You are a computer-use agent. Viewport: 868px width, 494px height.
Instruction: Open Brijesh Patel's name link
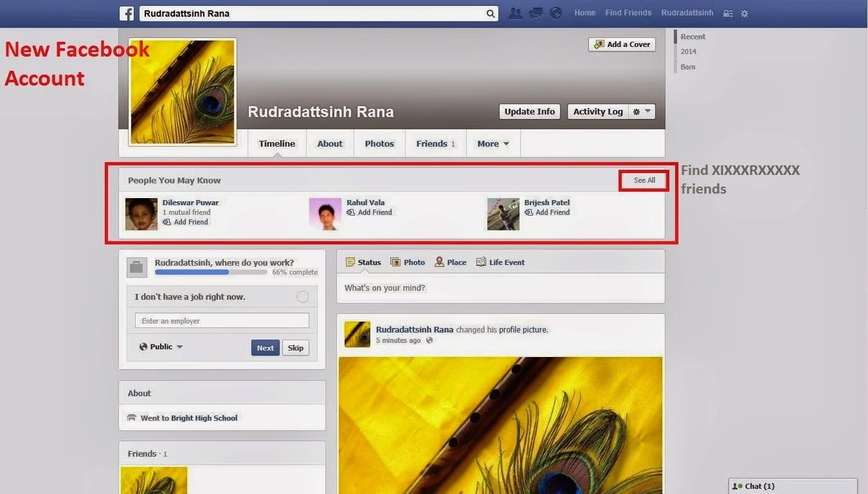[x=547, y=203]
